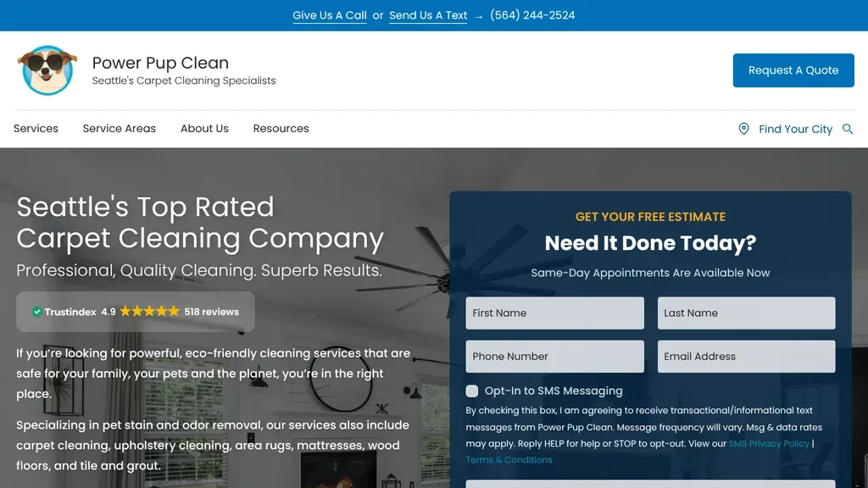The image size is (868, 488).
Task: Focus the Email Address field
Action: coord(746,357)
